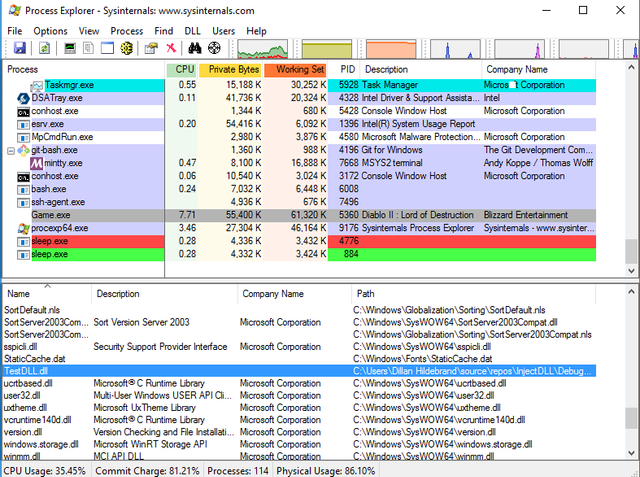Image resolution: width=640 pixels, height=477 pixels.
Task: Open System Information from the toolbar
Action: 71,48
